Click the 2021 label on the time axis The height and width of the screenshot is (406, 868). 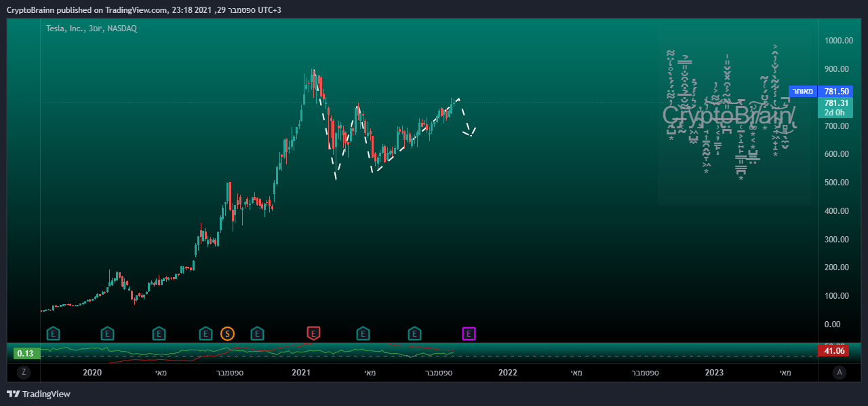coord(301,373)
